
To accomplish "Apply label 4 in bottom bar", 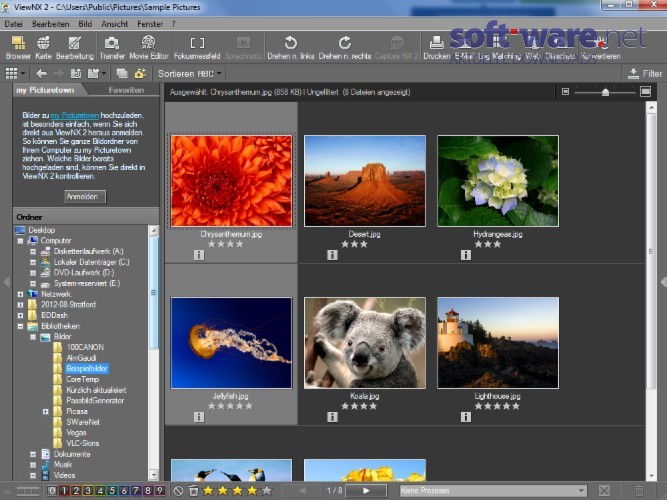I will 100,491.
